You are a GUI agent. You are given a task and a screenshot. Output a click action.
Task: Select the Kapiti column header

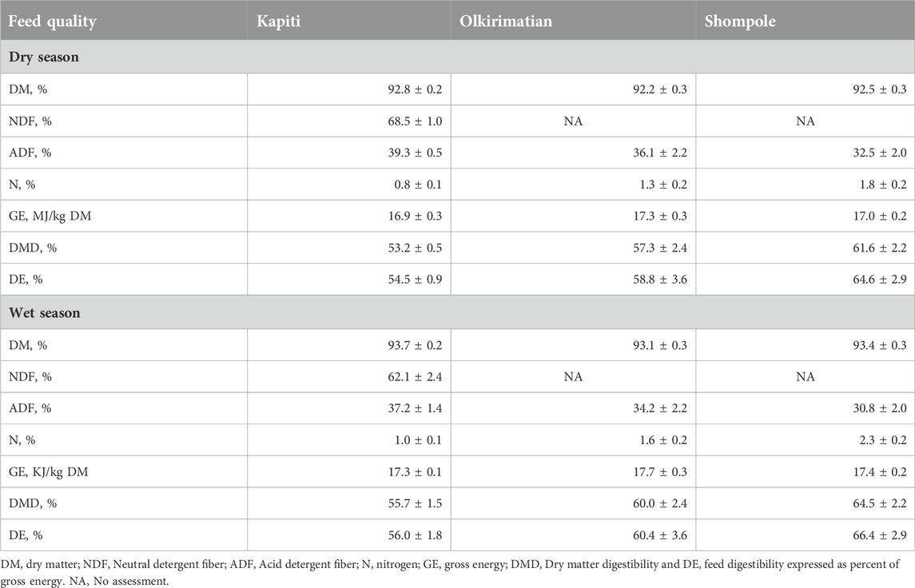coord(278,22)
